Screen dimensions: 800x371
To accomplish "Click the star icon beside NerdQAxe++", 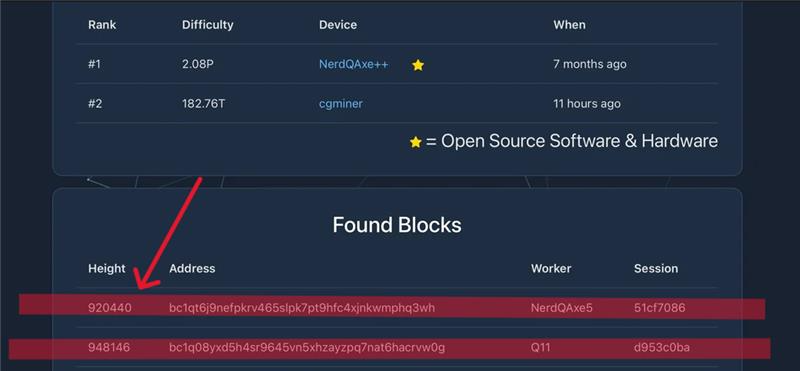I will (x=418, y=65).
